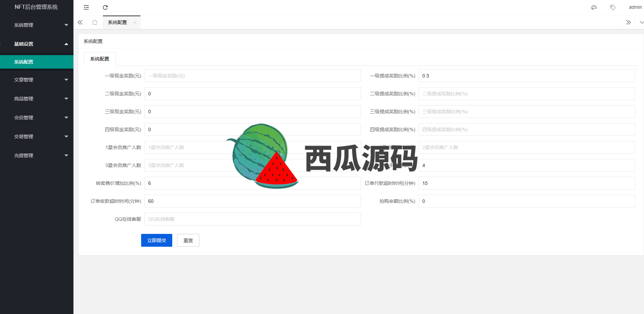Collapse the sidebar with the menu fold icon

coord(86,7)
